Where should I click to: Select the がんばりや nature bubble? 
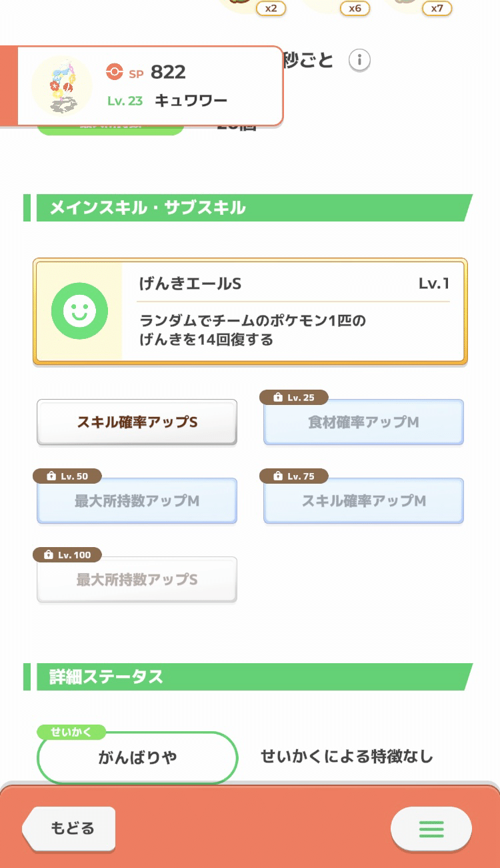(137, 758)
